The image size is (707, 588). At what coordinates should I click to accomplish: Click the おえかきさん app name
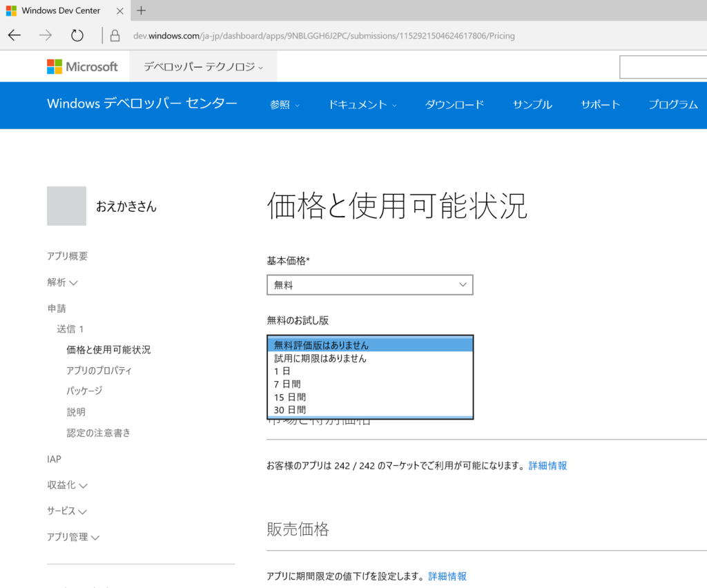pyautogui.click(x=126, y=206)
